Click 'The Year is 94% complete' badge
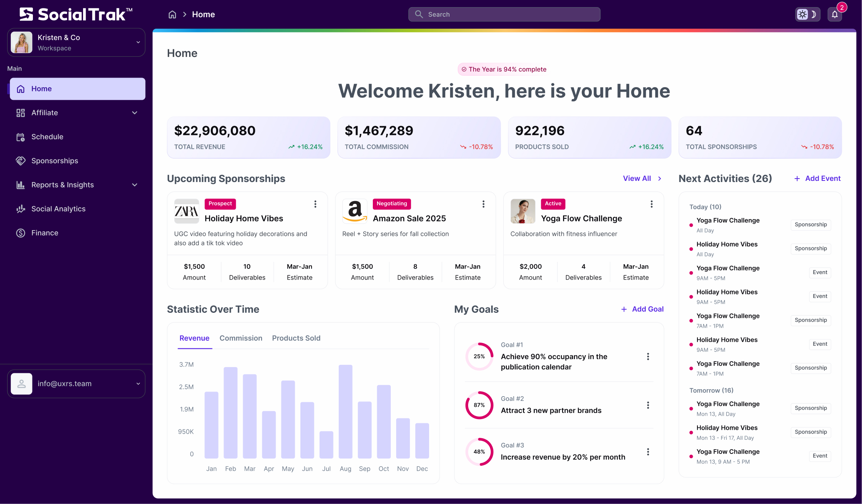Screen dimensions: 862x504 point(504,69)
